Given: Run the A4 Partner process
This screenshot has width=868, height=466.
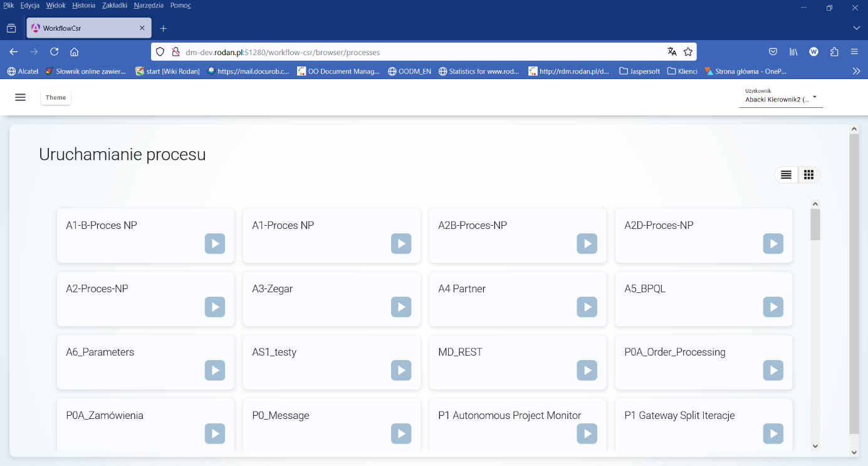Looking at the screenshot, I should (x=587, y=307).
